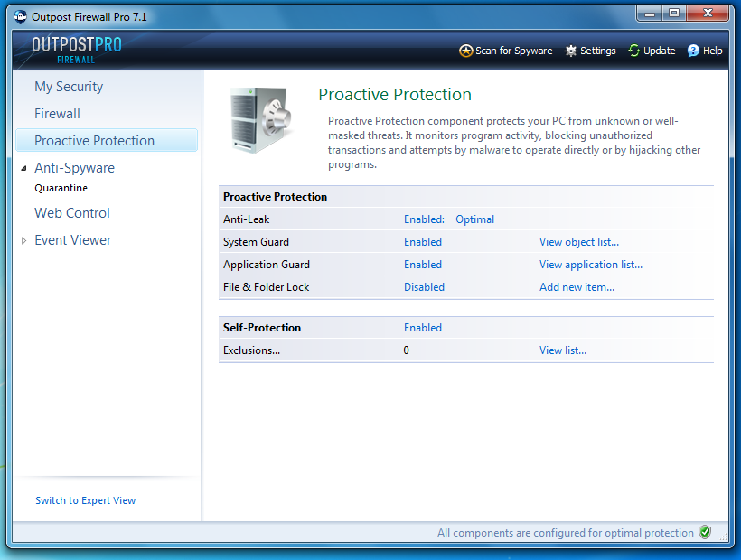Viewport: 741px width, 560px height.
Task: Go to the Firewall section
Action: point(57,114)
